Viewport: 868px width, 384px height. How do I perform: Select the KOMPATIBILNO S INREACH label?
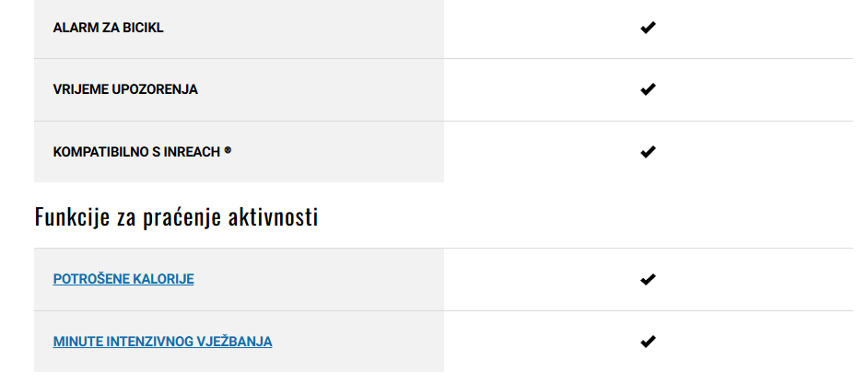click(x=136, y=152)
